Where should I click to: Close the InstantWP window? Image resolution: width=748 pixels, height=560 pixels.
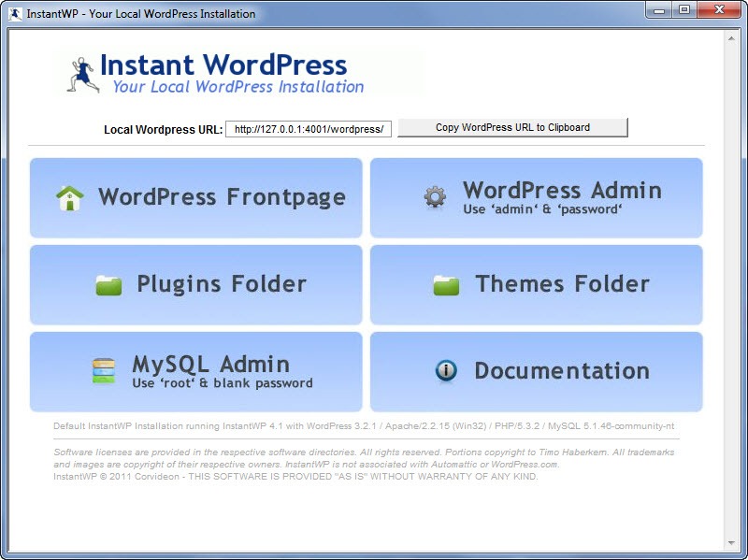[x=719, y=9]
